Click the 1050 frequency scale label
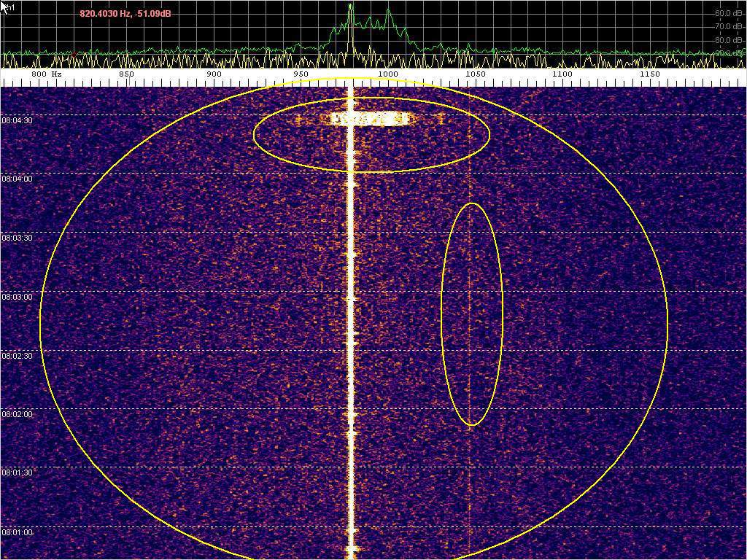 pyautogui.click(x=475, y=74)
